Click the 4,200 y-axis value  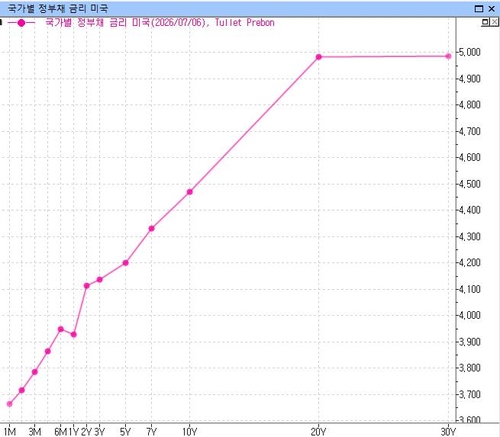coord(470,263)
